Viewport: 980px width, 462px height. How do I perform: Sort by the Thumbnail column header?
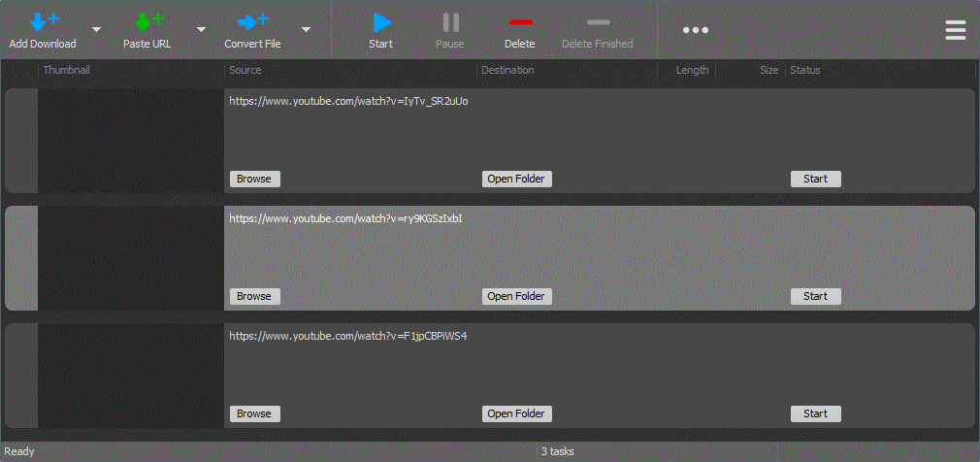67,70
